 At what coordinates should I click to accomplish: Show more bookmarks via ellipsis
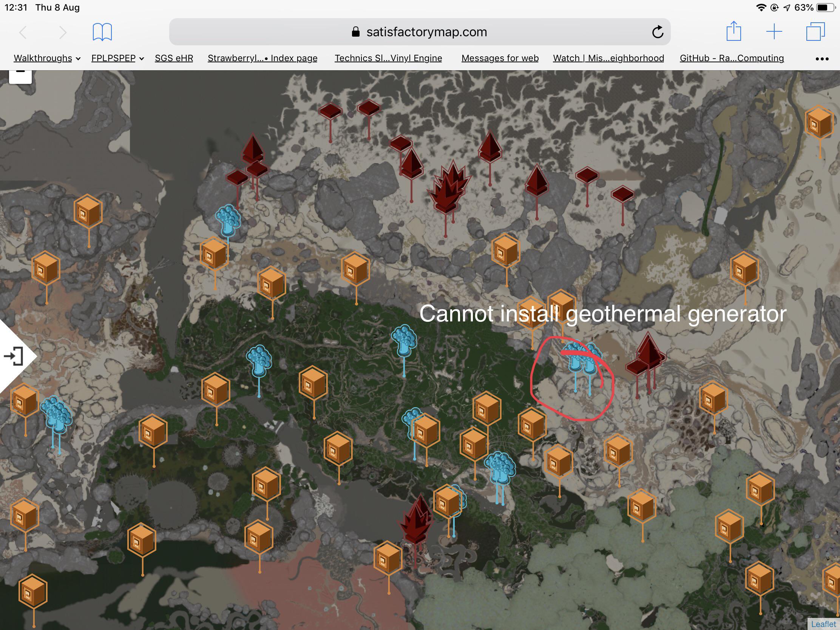(x=822, y=59)
